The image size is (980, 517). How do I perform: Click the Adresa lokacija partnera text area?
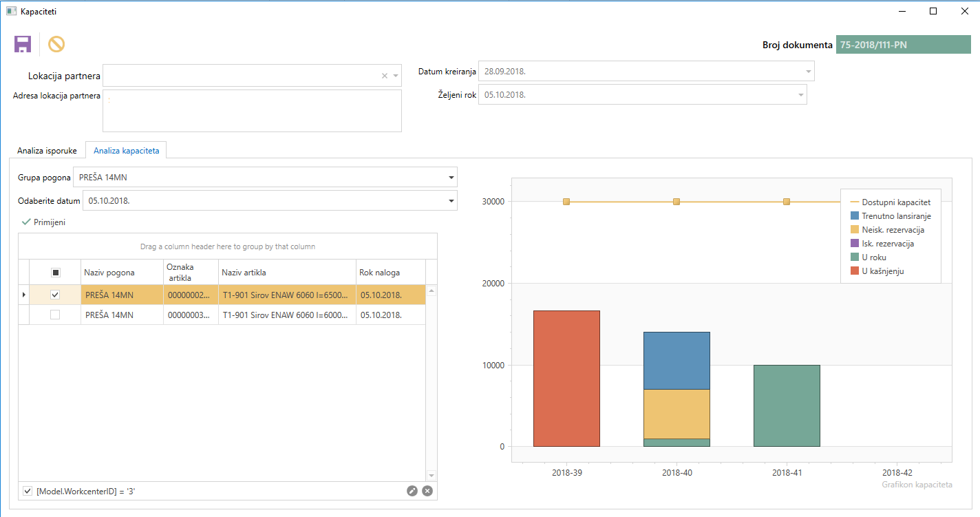pos(252,110)
